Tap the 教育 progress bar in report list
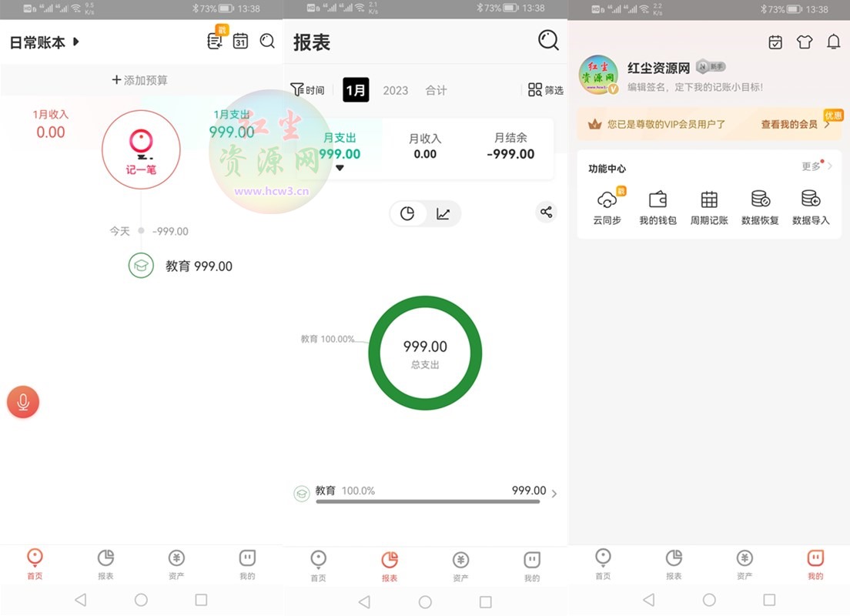Viewport: 850px width, 616px height. click(428, 501)
